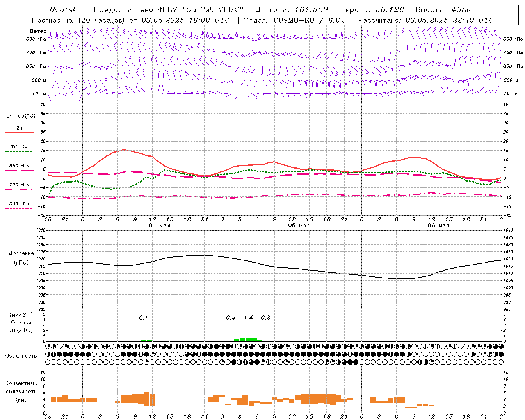
Task: Click the Td 2м dew point legend entry
Action: 19,147
